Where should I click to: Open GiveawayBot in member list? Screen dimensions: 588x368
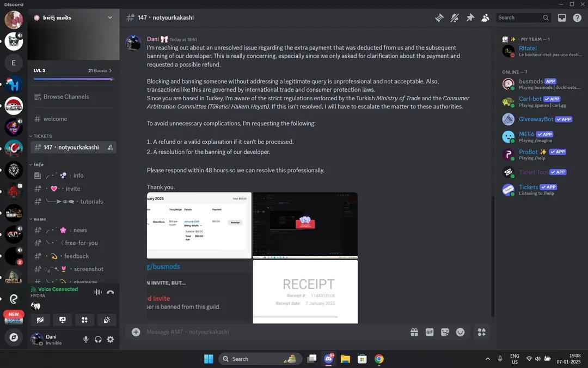[541, 119]
